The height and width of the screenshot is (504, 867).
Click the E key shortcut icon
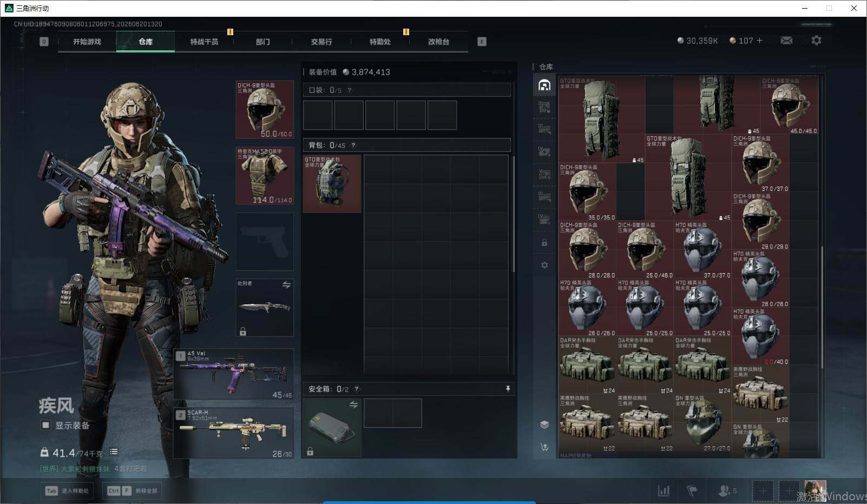[482, 42]
